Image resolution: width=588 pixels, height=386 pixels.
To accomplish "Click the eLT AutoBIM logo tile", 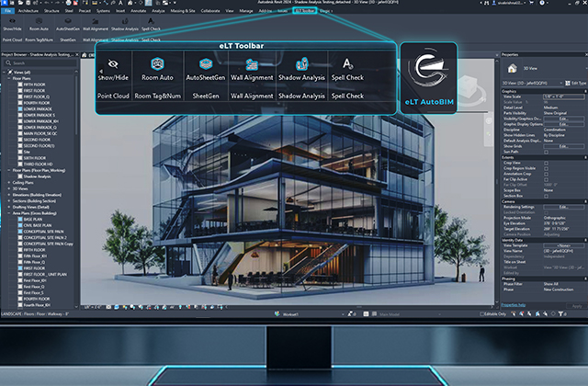I will pos(434,80).
